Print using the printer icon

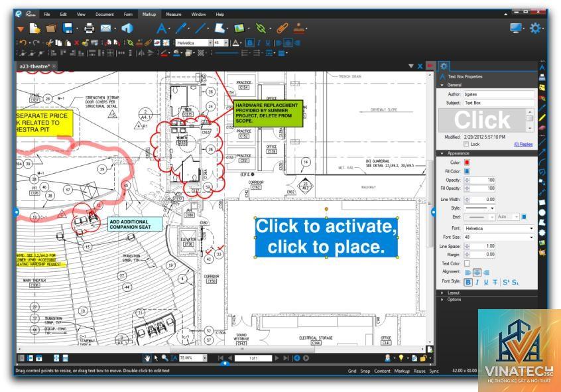tap(89, 29)
